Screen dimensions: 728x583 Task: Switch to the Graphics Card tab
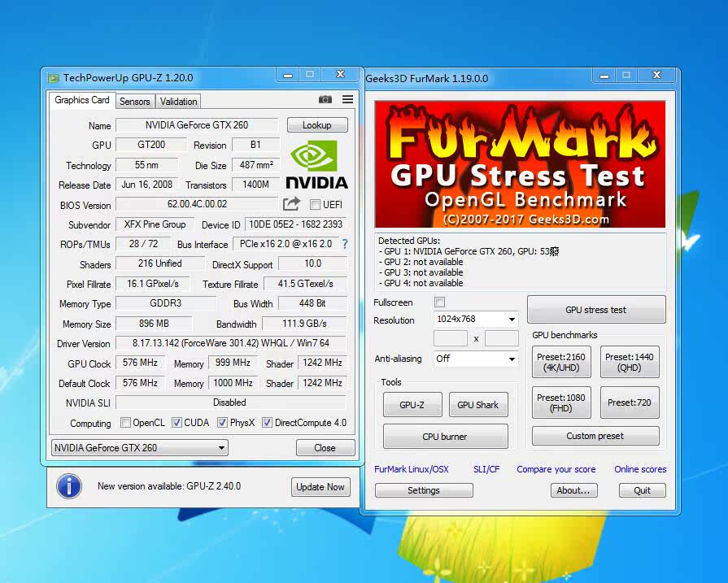[x=81, y=100]
